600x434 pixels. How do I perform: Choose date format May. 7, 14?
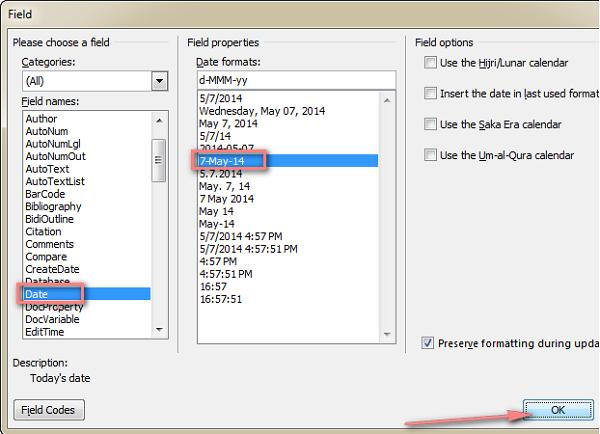[x=289, y=186]
